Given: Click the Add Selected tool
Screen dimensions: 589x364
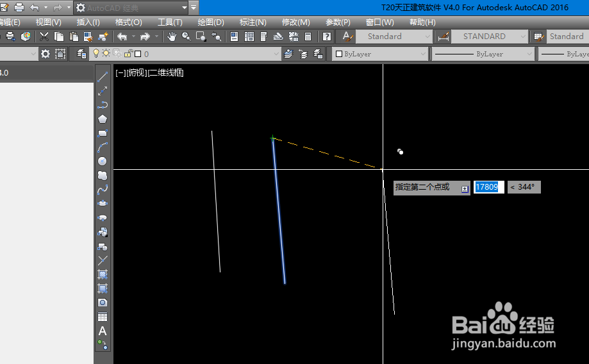Looking at the screenshot, I should click(103, 345).
